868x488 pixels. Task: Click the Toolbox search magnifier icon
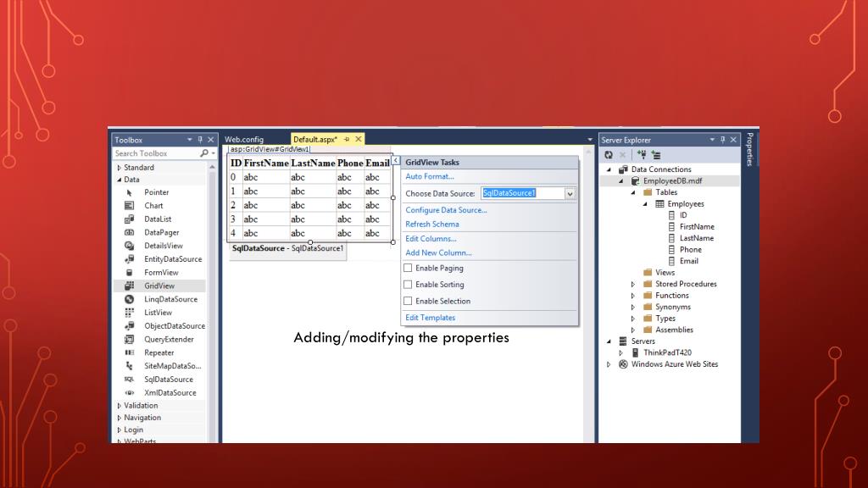pos(204,153)
